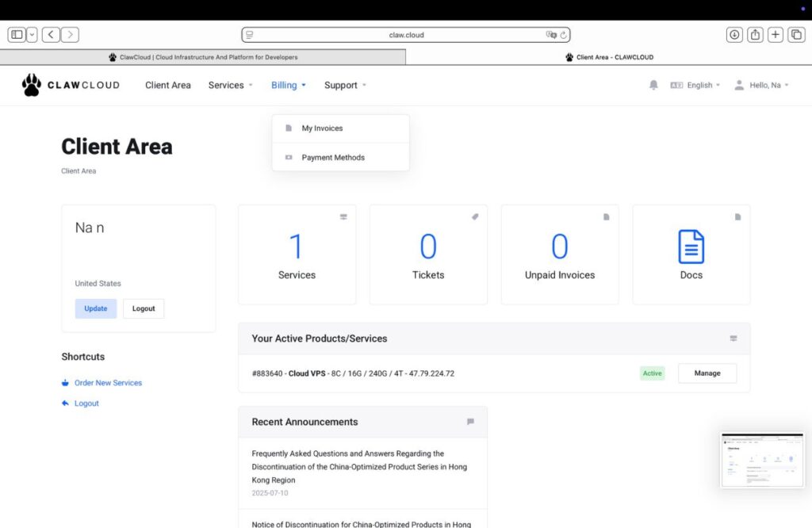Click Safari's sidebar toggle icon
This screenshot has height=528, width=812.
(x=17, y=35)
